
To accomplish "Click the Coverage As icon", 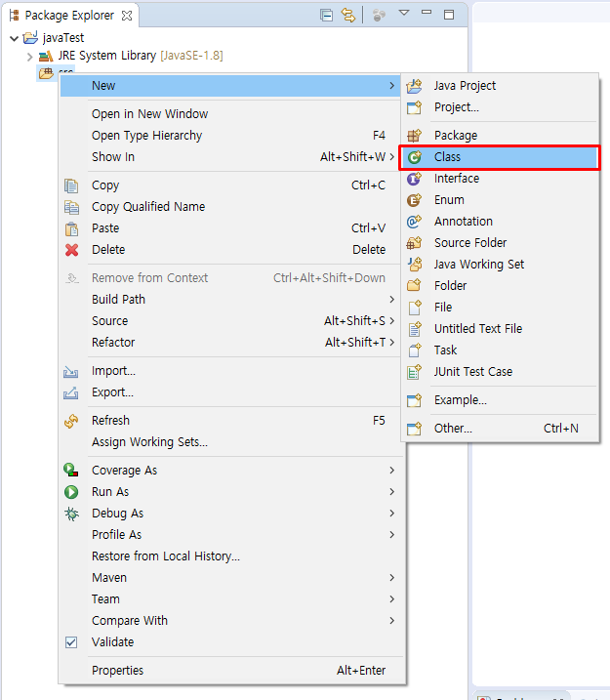I will point(71,471).
